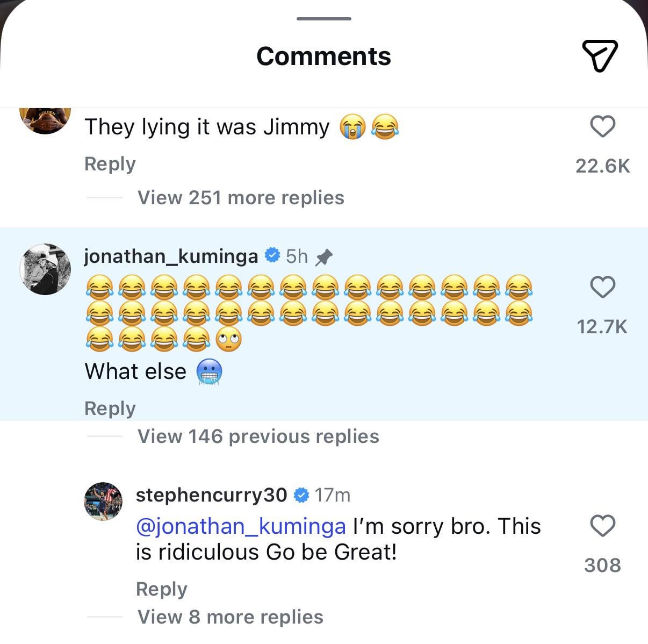Tap stephencurry30's verified badge
Image resolution: width=648 pixels, height=644 pixels.
pyautogui.click(x=302, y=495)
